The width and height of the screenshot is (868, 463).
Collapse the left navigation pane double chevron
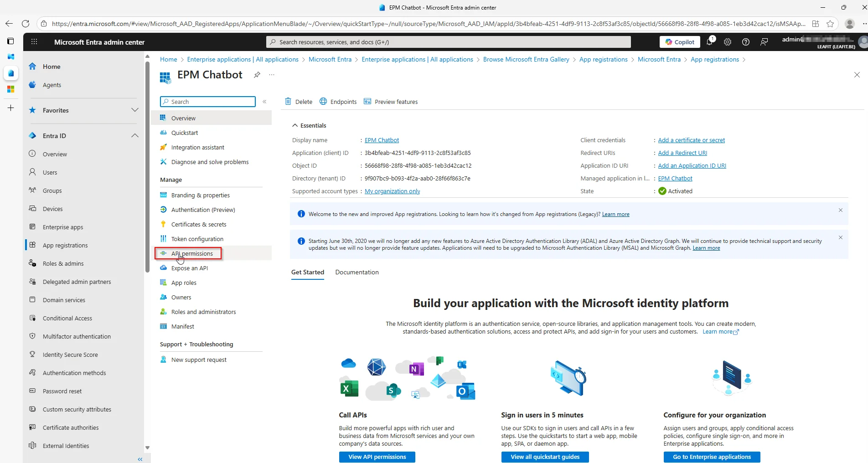click(140, 459)
